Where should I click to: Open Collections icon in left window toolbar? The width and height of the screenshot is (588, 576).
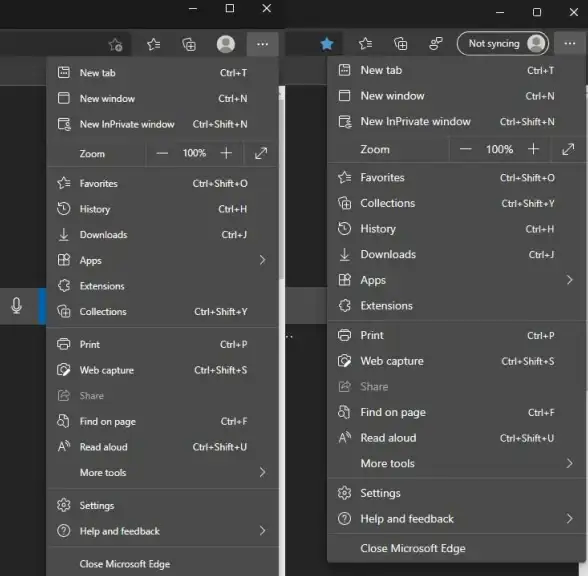[x=189, y=45]
